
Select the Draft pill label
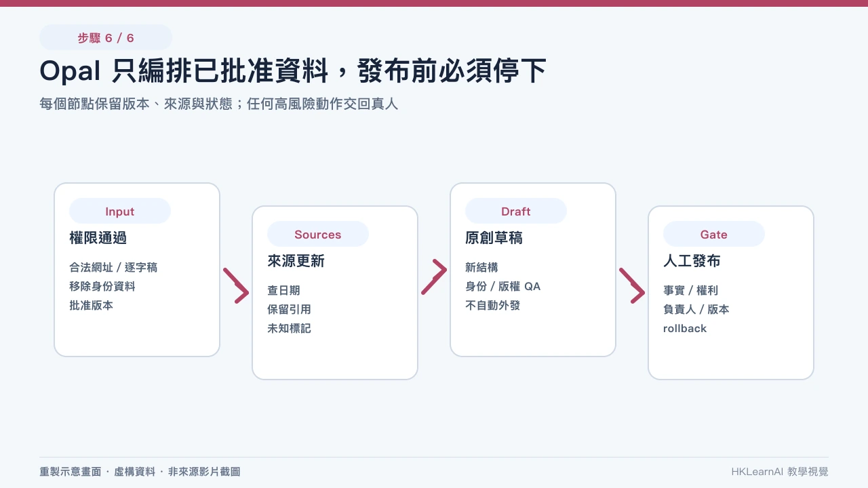pyautogui.click(x=516, y=211)
